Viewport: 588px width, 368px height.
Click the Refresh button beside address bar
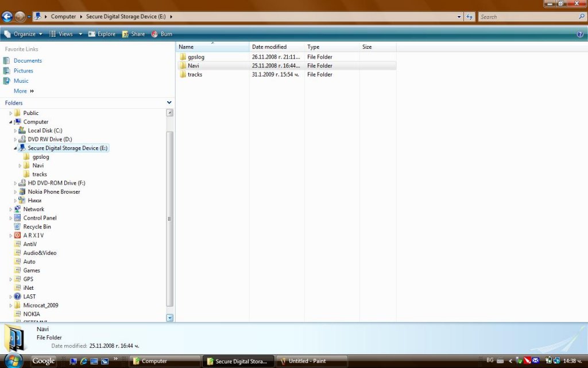[x=469, y=17]
